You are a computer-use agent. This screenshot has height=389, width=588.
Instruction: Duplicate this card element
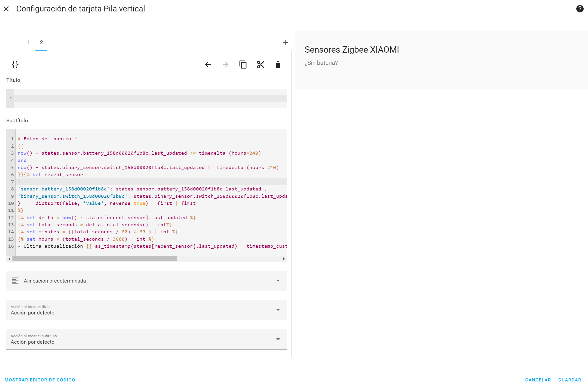[x=243, y=64]
